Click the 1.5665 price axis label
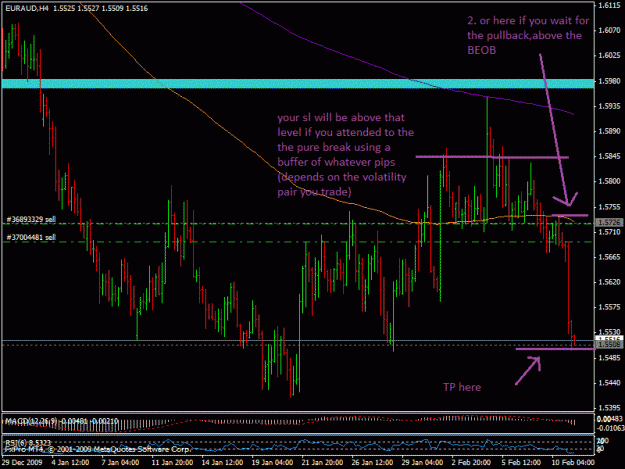 pyautogui.click(x=609, y=257)
